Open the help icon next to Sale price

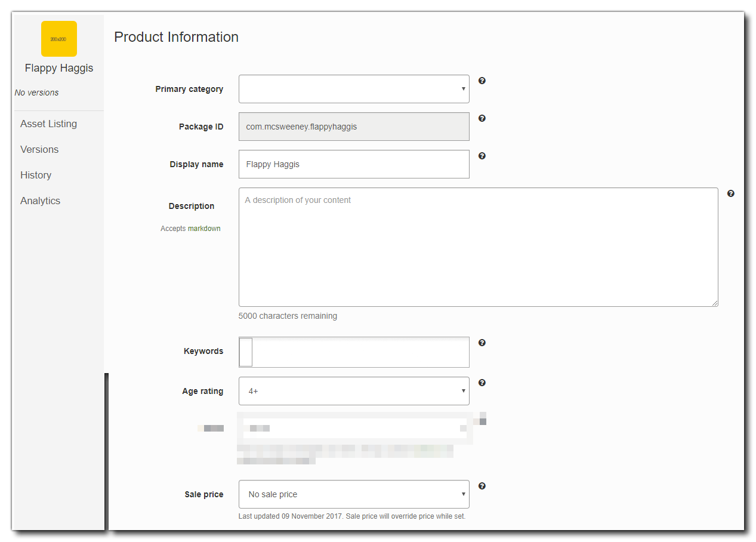[x=482, y=486]
